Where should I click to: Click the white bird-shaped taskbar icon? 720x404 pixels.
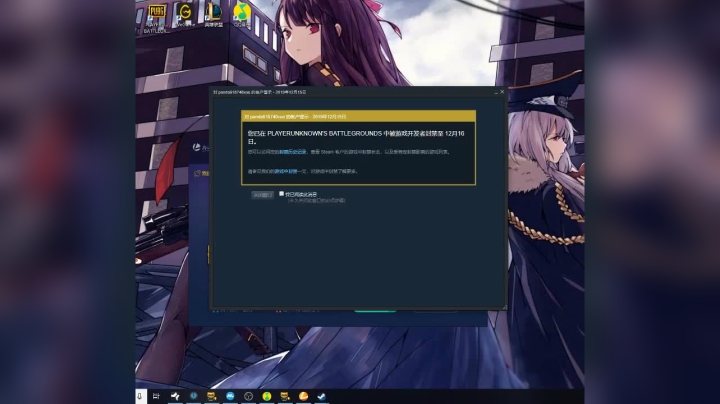click(x=175, y=396)
